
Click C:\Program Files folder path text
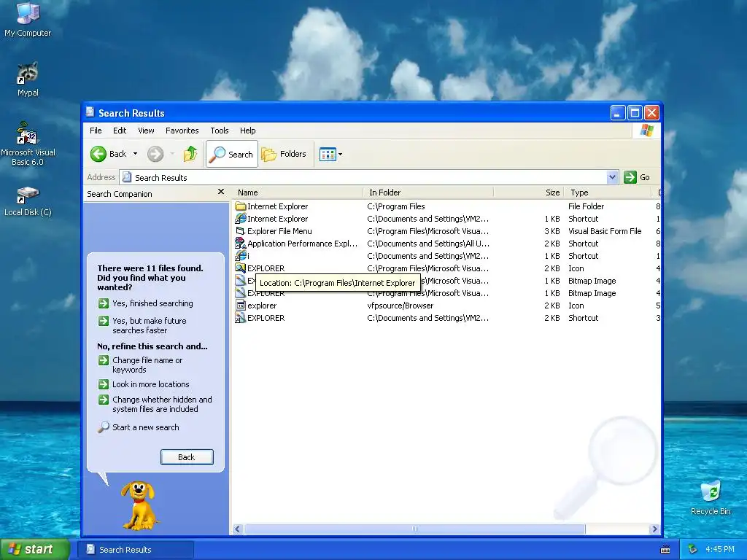[396, 206]
